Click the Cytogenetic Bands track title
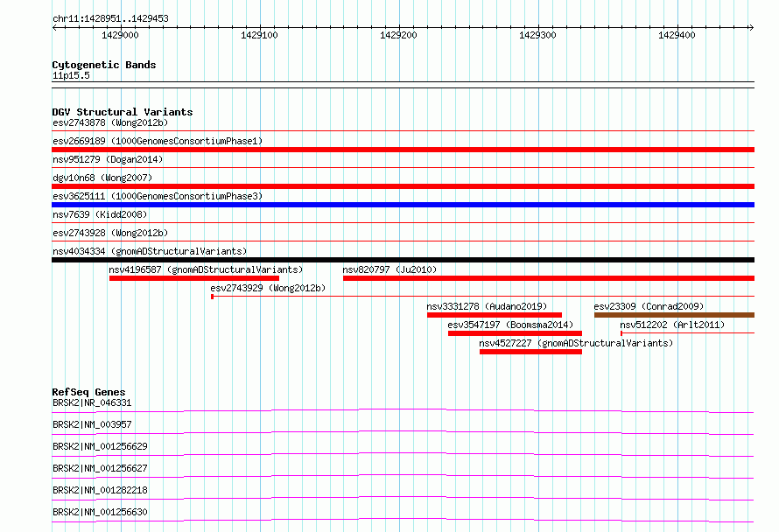 point(104,65)
